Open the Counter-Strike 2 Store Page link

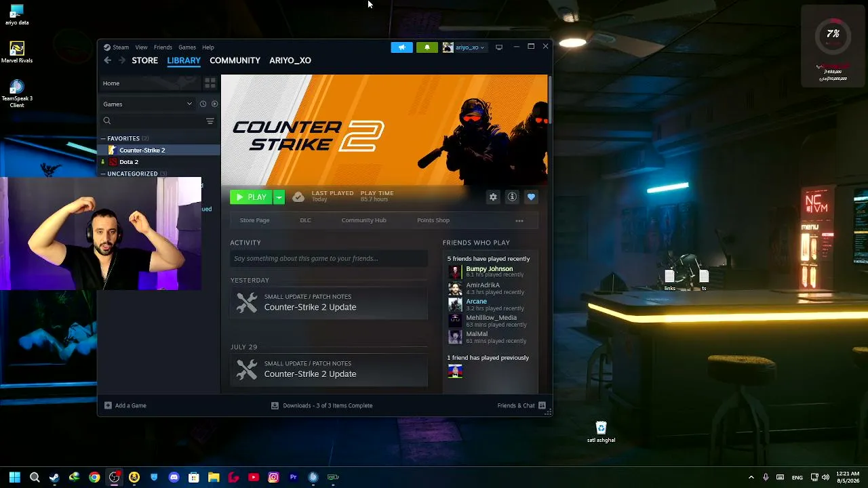click(255, 220)
